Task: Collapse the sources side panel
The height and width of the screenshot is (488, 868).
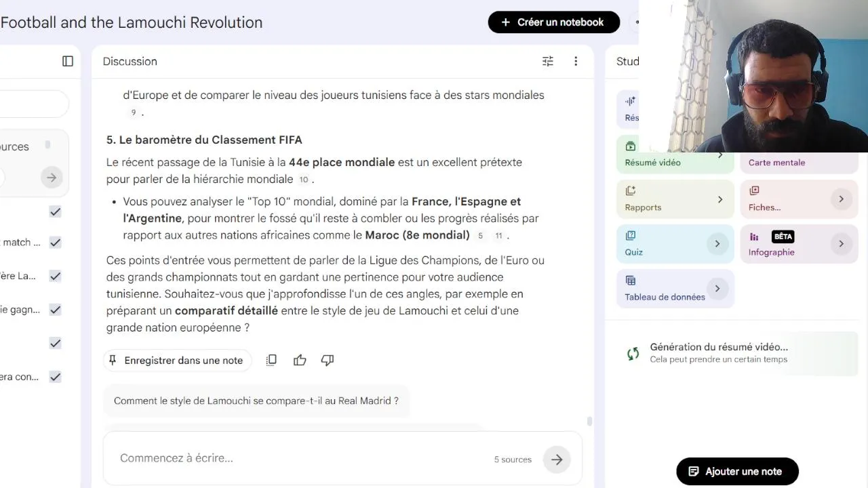Action: 68,61
